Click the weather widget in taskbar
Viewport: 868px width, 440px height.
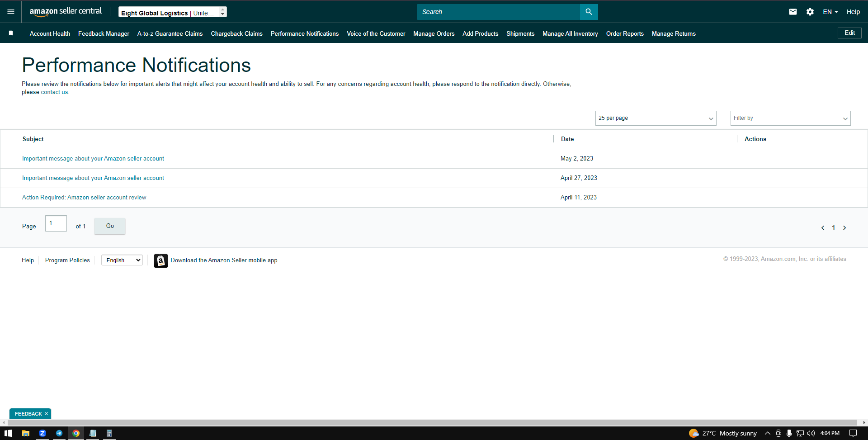point(722,433)
